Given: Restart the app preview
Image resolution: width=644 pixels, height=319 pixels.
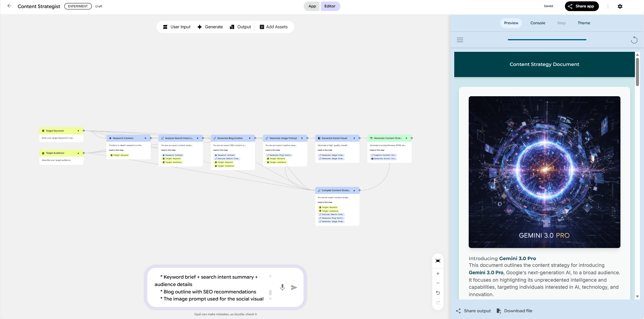Looking at the screenshot, I should point(634,40).
